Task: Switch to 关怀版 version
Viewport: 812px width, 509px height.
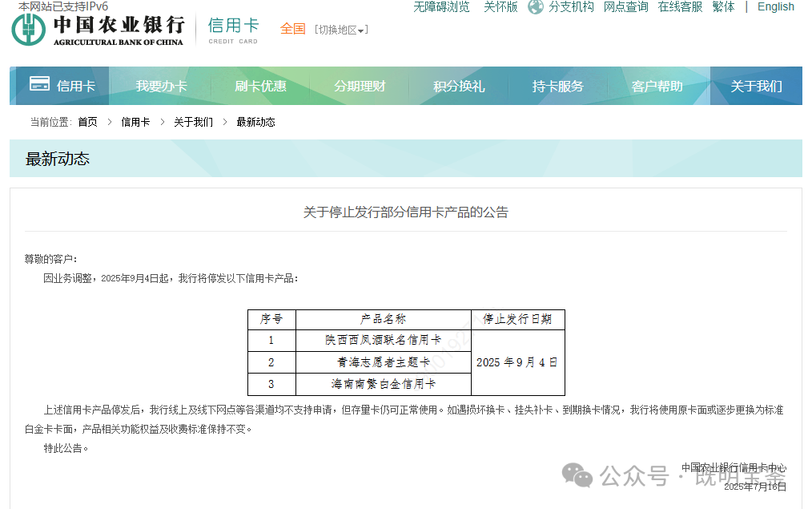Action: click(x=500, y=7)
